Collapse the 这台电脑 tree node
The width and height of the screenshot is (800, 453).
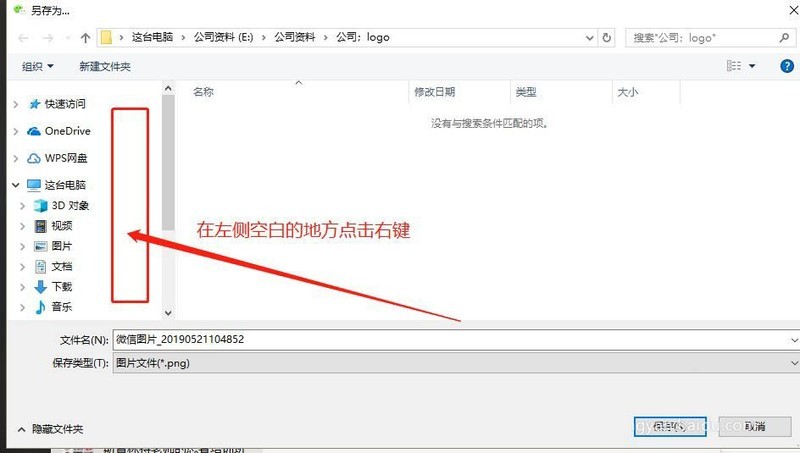16,185
